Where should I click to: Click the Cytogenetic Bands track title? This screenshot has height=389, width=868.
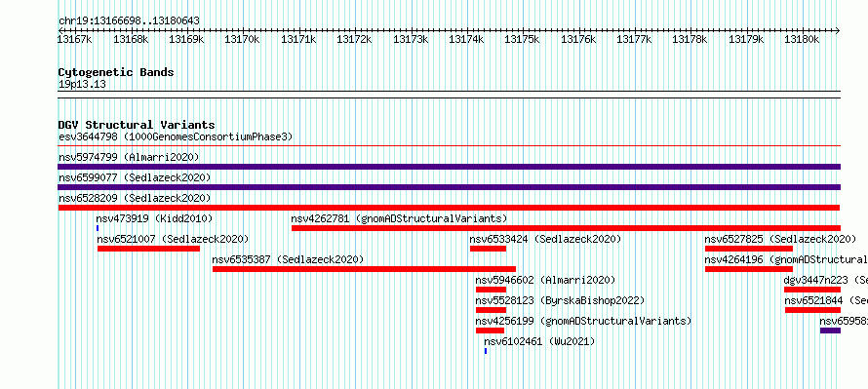click(x=116, y=72)
